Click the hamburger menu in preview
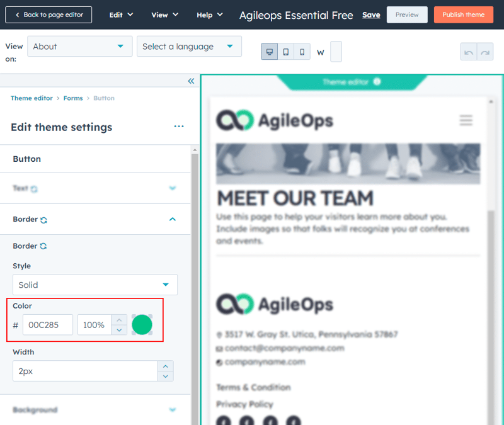Screen dimensions: 504x425 [466, 120]
